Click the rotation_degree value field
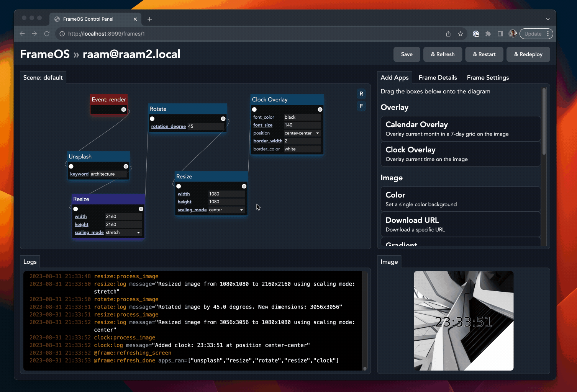 click(x=205, y=126)
